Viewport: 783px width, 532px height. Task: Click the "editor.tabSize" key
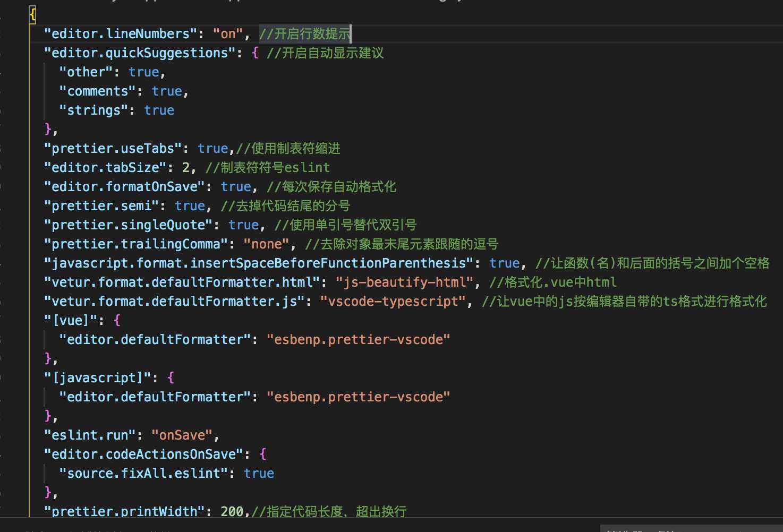pos(105,168)
